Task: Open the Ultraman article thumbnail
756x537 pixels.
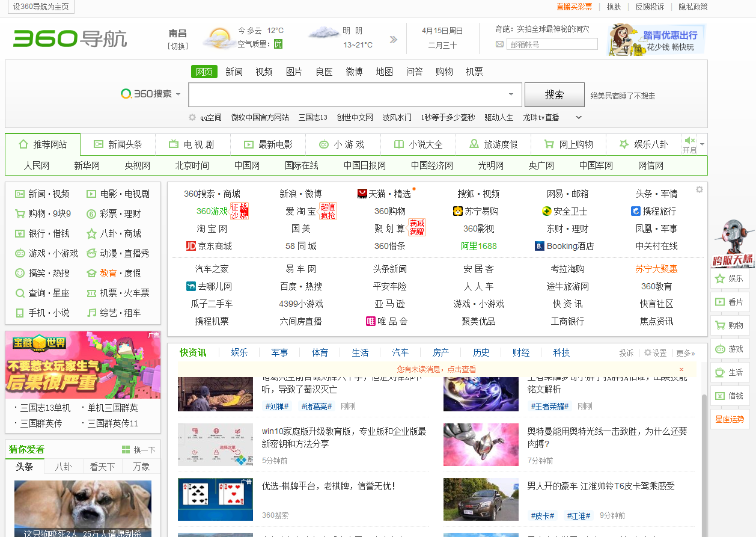Action: pyautogui.click(x=481, y=444)
